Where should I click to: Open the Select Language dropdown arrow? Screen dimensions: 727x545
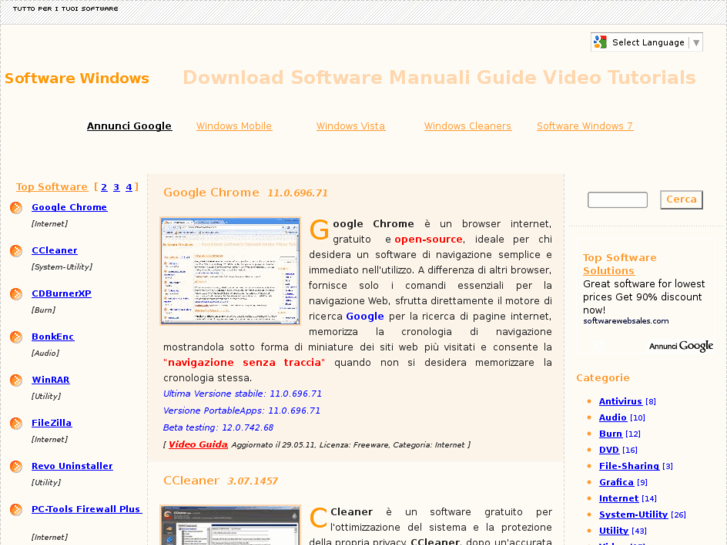tap(696, 43)
